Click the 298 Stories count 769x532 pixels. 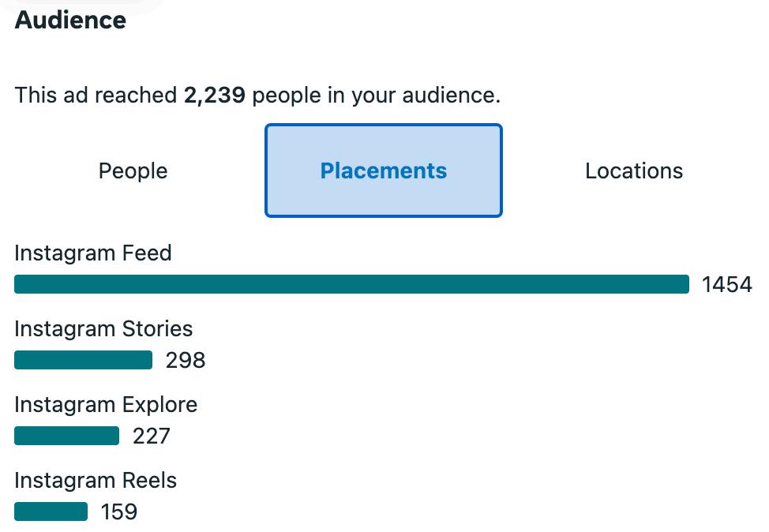186,361
